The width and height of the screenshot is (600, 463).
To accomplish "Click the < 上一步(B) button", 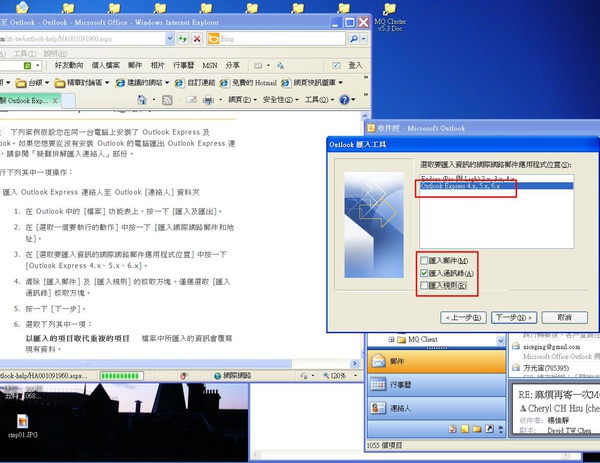I will point(463,318).
